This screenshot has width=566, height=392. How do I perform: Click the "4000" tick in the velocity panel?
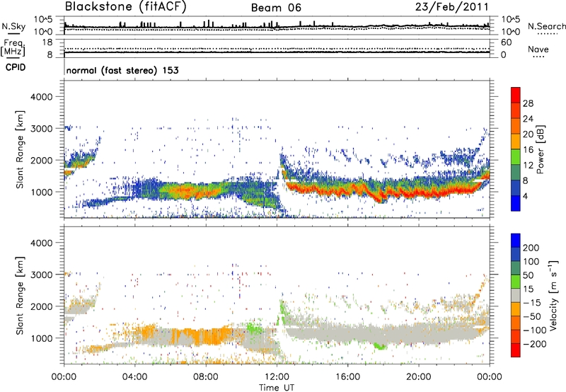click(x=42, y=243)
